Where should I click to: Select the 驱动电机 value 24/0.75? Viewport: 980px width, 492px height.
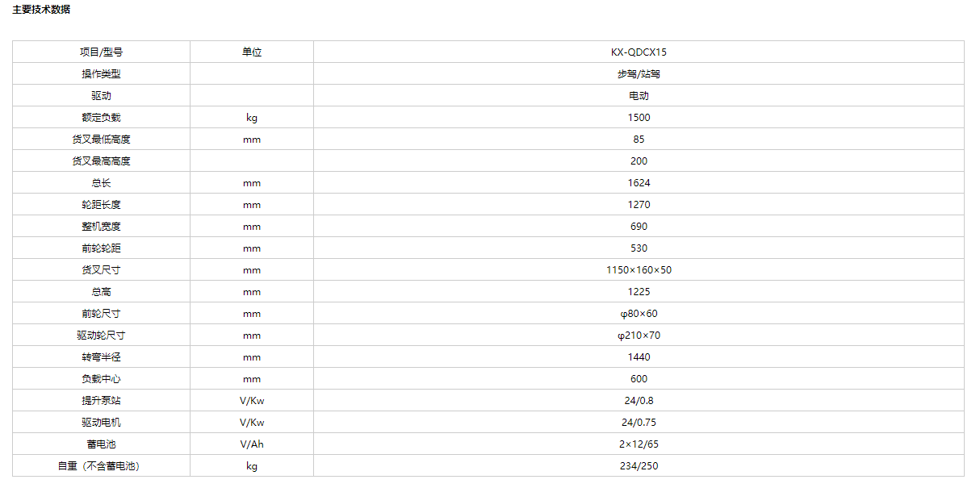639,422
